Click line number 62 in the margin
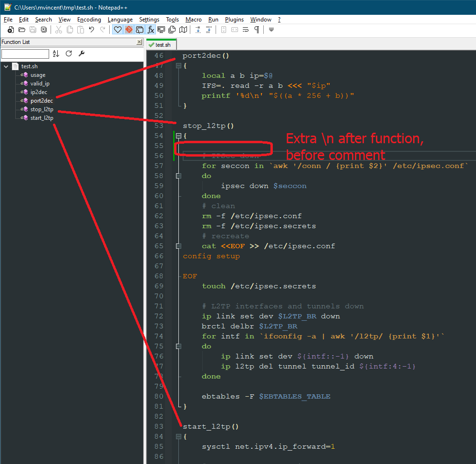This screenshot has height=464, width=476. [x=159, y=216]
